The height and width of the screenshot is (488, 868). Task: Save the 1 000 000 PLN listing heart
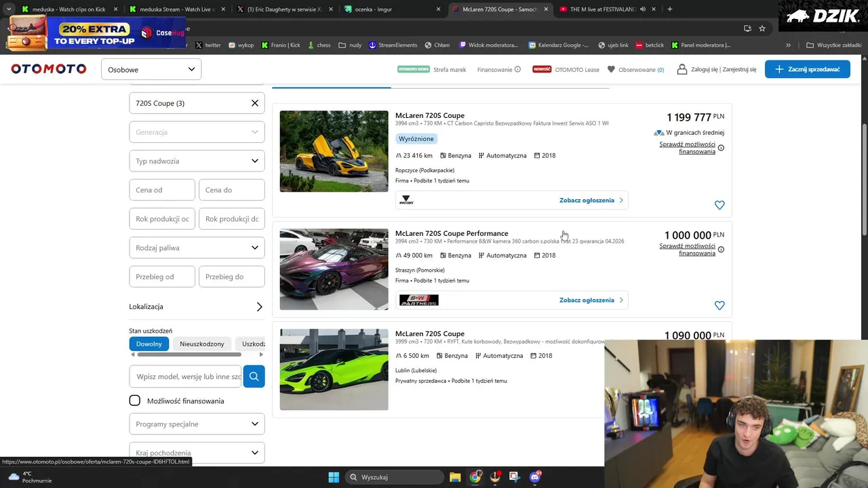click(719, 305)
